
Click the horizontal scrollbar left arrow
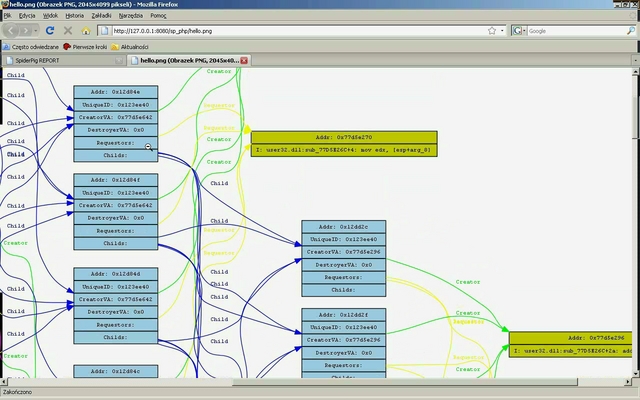pos(4,382)
